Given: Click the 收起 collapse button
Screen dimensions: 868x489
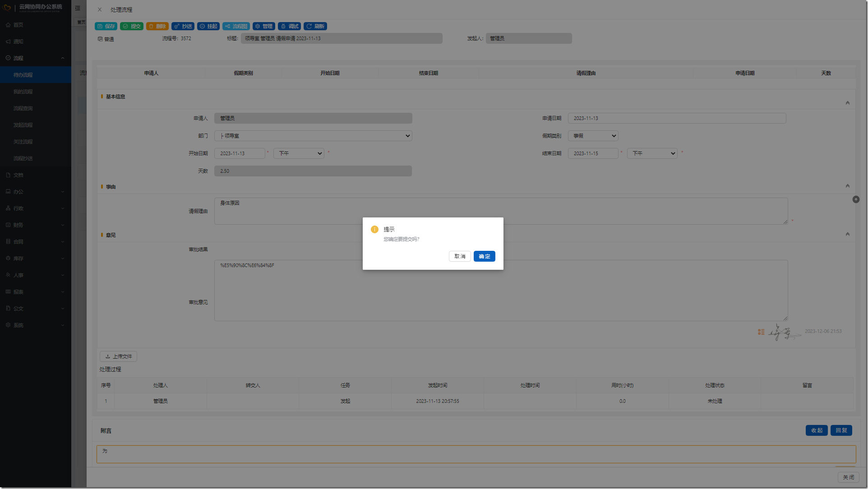Looking at the screenshot, I should 817,430.
